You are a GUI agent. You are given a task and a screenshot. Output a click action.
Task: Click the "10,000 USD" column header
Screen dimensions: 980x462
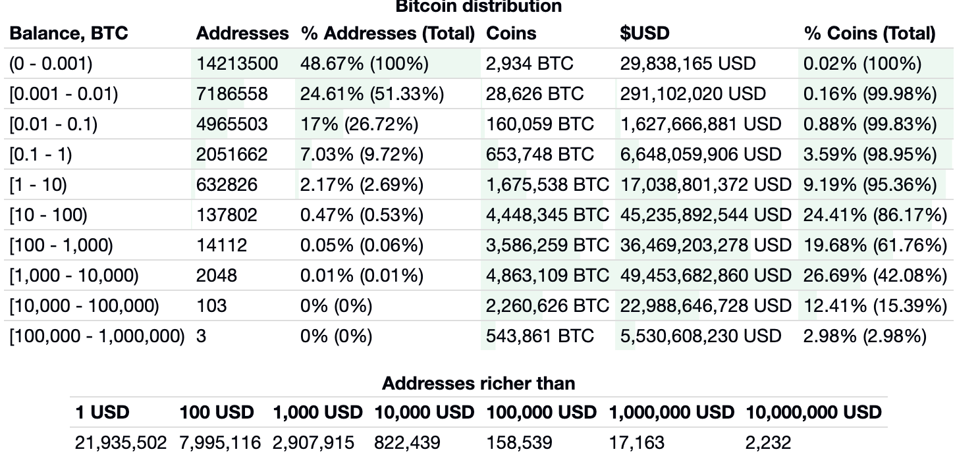click(423, 413)
